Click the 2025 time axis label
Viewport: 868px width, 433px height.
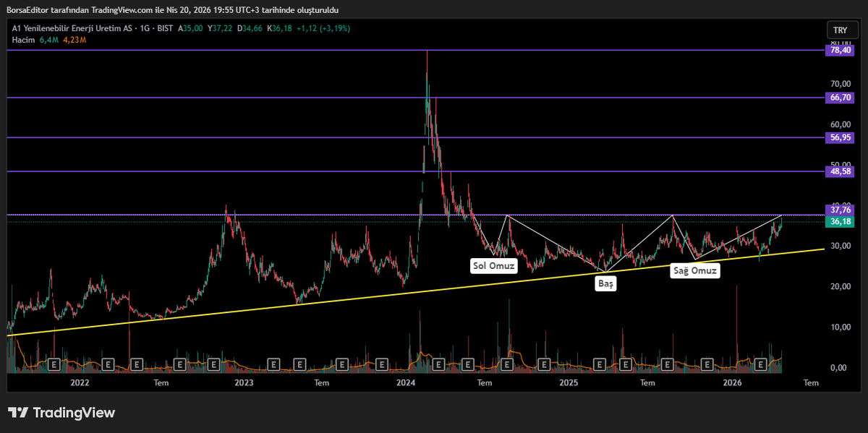point(570,382)
